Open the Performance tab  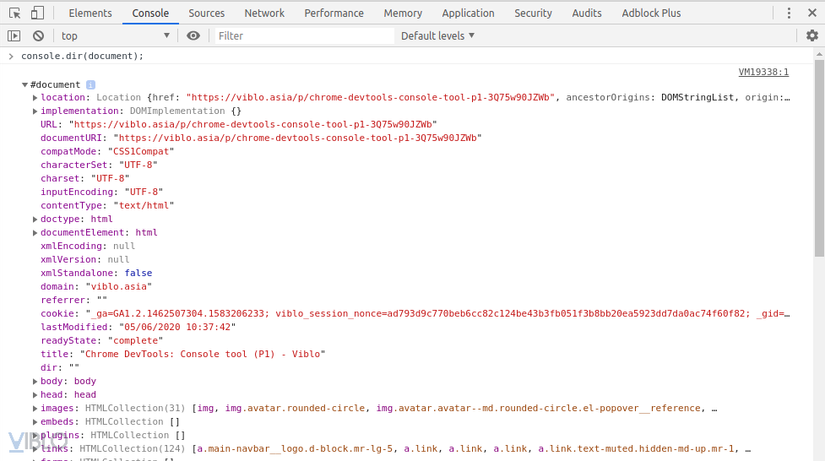(x=334, y=13)
